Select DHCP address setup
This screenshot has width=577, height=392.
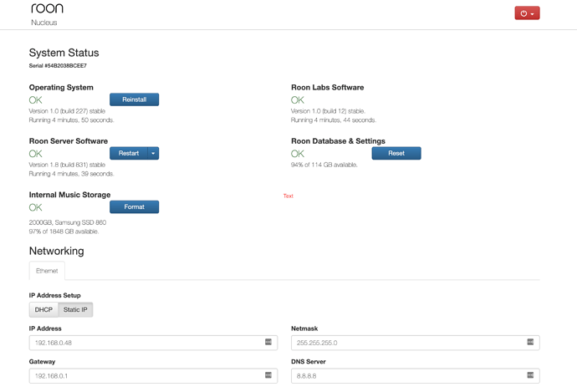click(43, 309)
